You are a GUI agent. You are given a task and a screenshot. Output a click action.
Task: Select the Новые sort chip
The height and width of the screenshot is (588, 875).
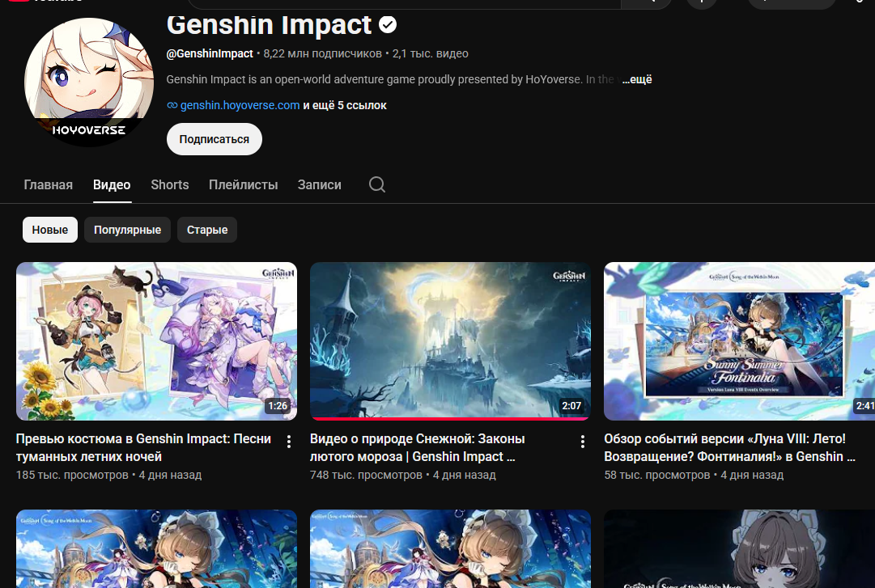pyautogui.click(x=49, y=230)
